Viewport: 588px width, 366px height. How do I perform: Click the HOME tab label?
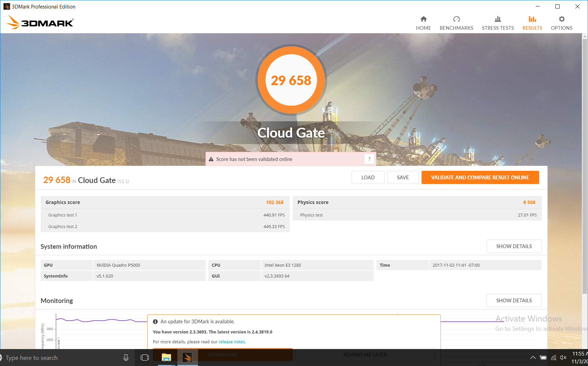coord(423,28)
